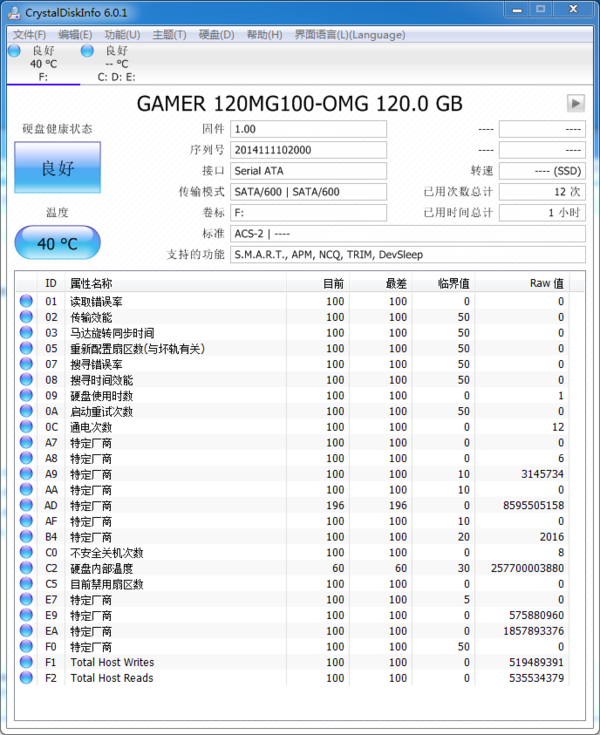
Task: Click status orb for attribute 02
Action: point(26,317)
